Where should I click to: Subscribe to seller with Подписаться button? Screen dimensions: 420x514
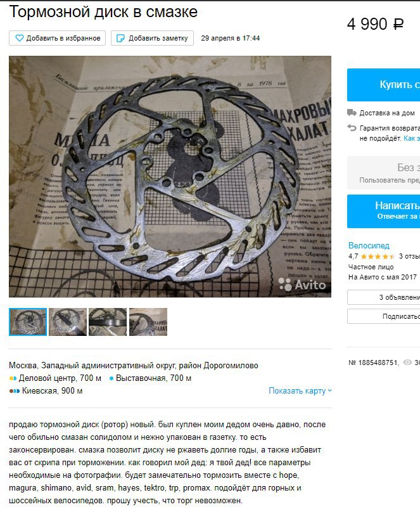click(384, 316)
